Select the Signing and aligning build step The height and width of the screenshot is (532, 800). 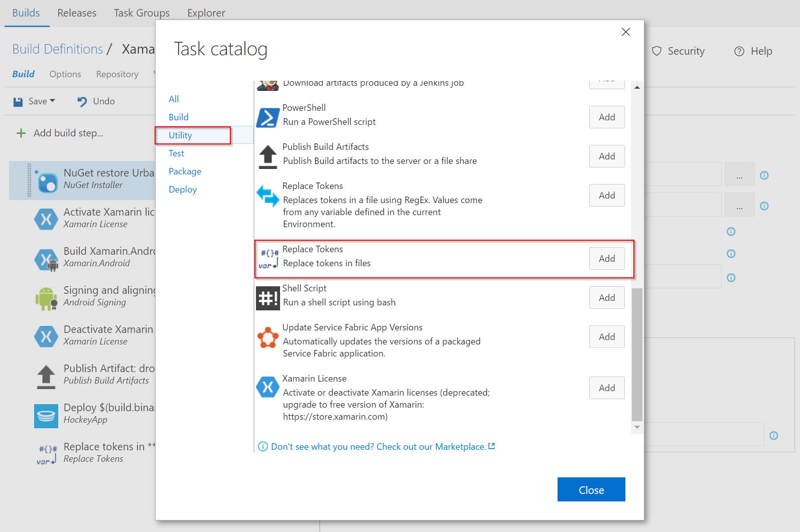pyautogui.click(x=83, y=297)
